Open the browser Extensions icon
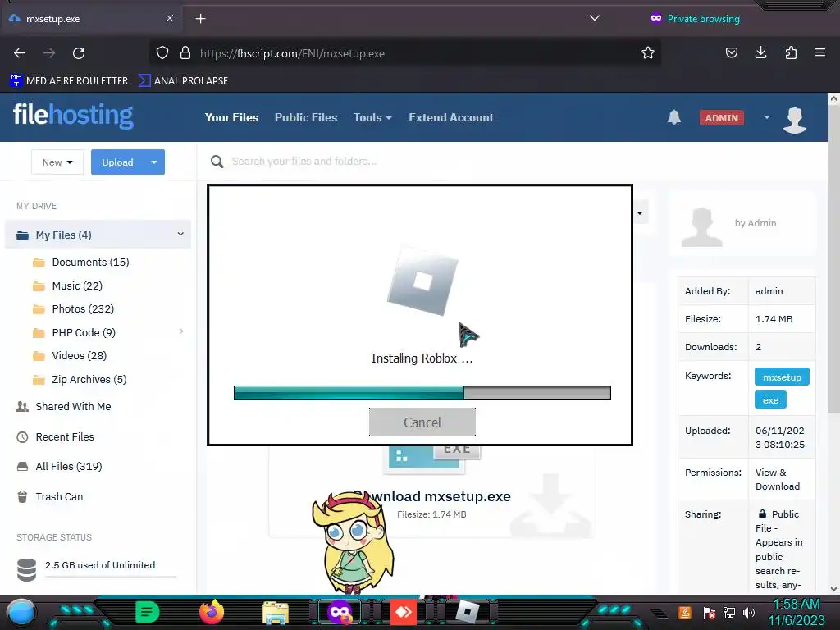Image resolution: width=840 pixels, height=630 pixels. (x=791, y=53)
